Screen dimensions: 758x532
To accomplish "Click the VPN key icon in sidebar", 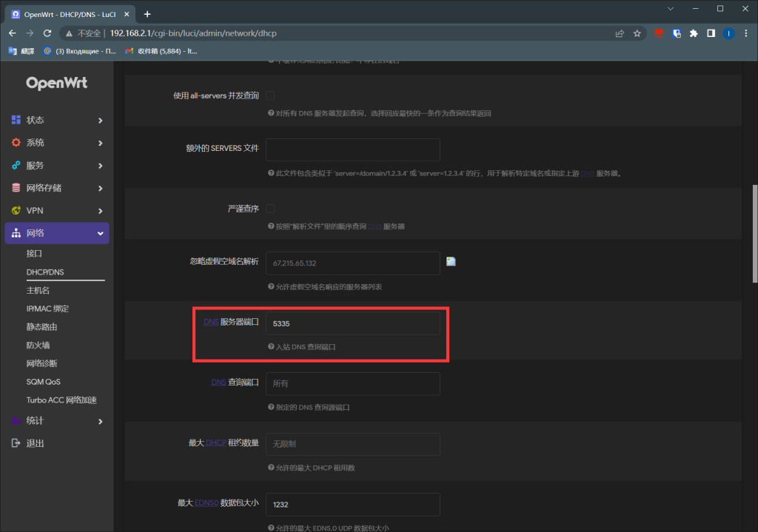I will (x=16, y=210).
